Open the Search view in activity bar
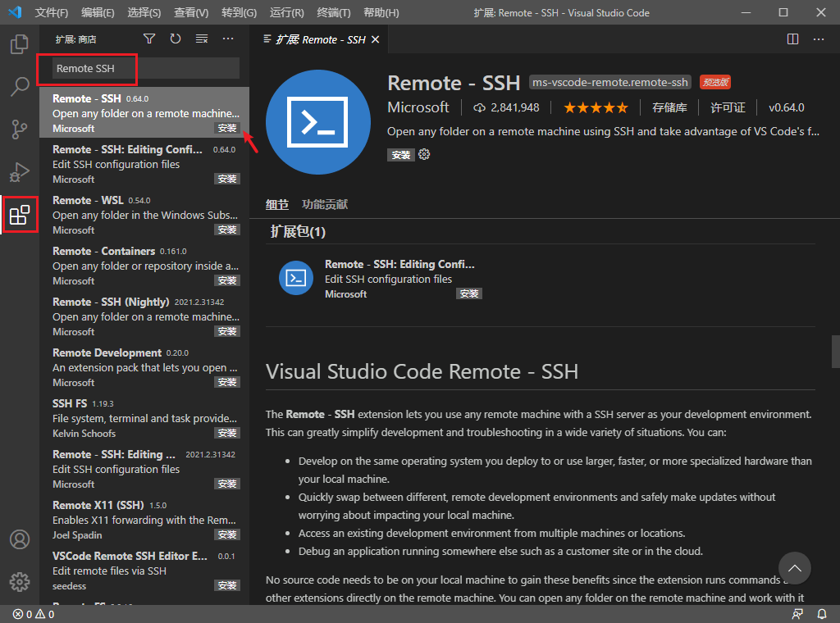The width and height of the screenshot is (840, 623). (x=20, y=86)
